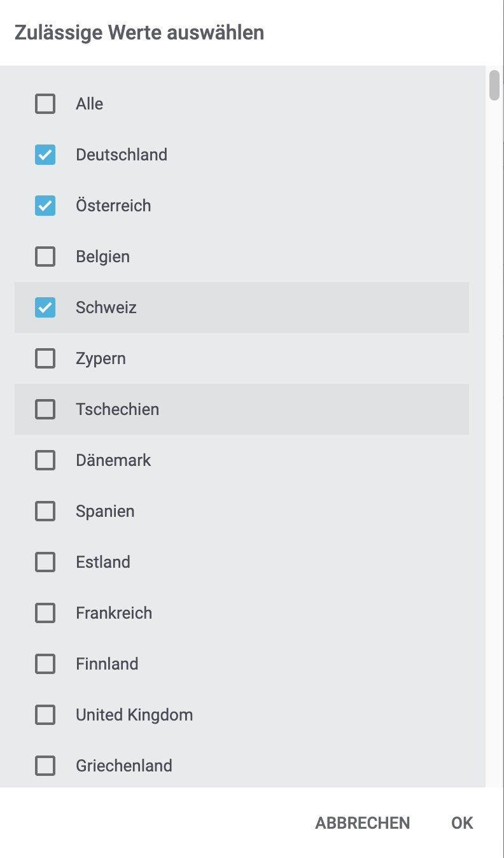This screenshot has width=504, height=858.
Task: Select the Tschechien checkbox
Action: coord(45,409)
